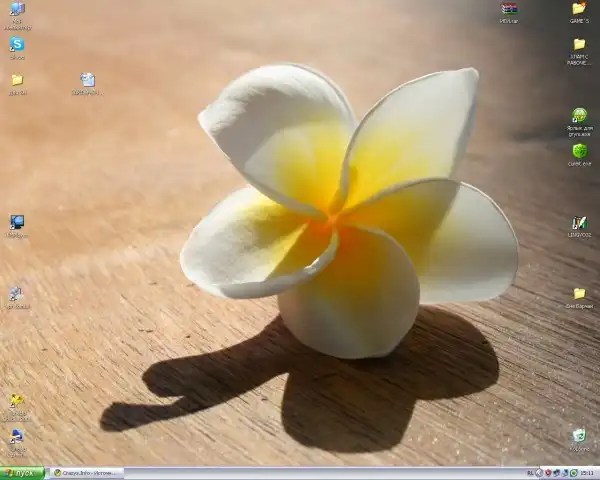Open the wrench utility shortcut on the left edge

coord(16,294)
